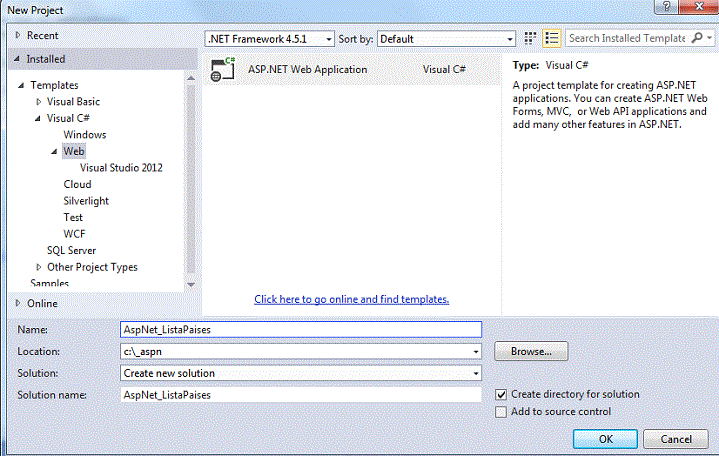
Task: Select the Cloud template category
Action: pos(77,184)
